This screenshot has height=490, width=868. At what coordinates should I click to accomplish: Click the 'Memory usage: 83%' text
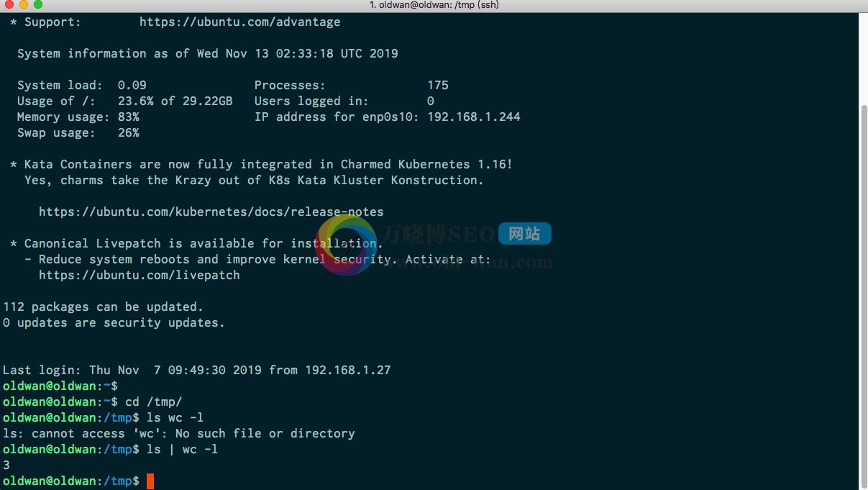pyautogui.click(x=78, y=117)
